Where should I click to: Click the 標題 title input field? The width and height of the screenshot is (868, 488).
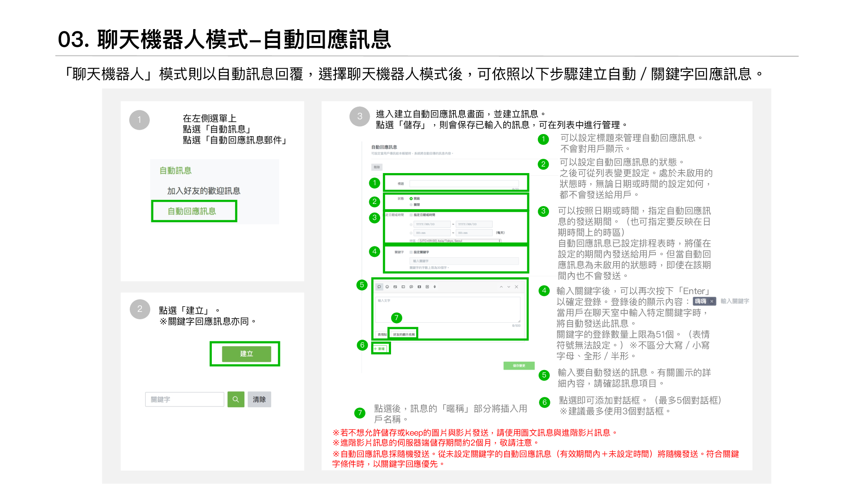464,183
